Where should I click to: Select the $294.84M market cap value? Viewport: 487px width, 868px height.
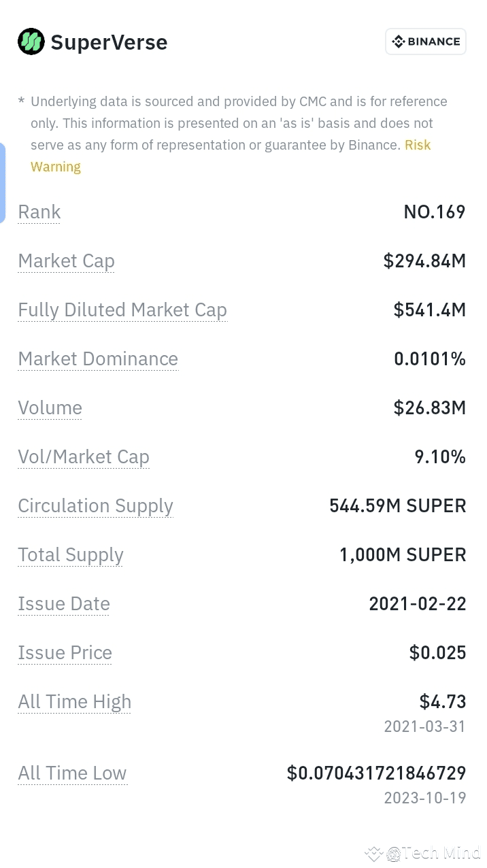pos(424,261)
